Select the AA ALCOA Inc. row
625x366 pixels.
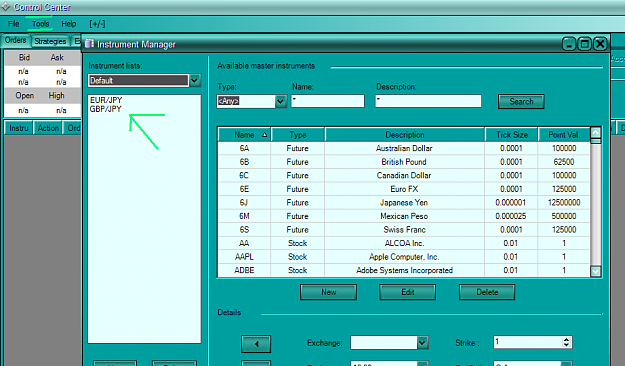point(404,243)
